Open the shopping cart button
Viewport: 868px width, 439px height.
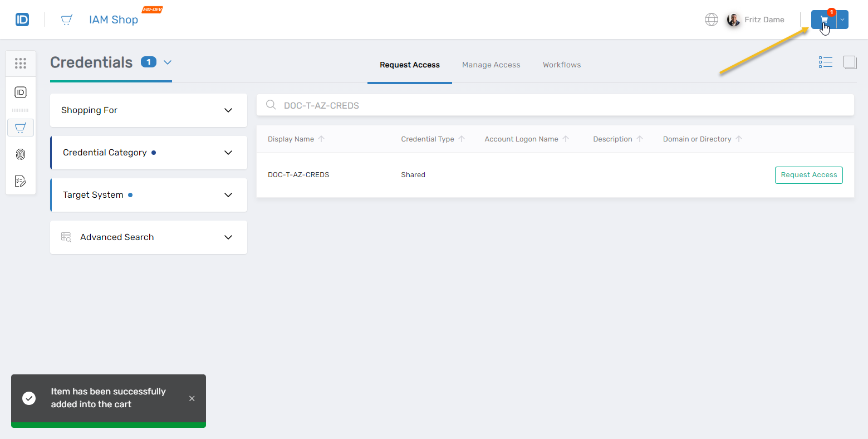[823, 20]
